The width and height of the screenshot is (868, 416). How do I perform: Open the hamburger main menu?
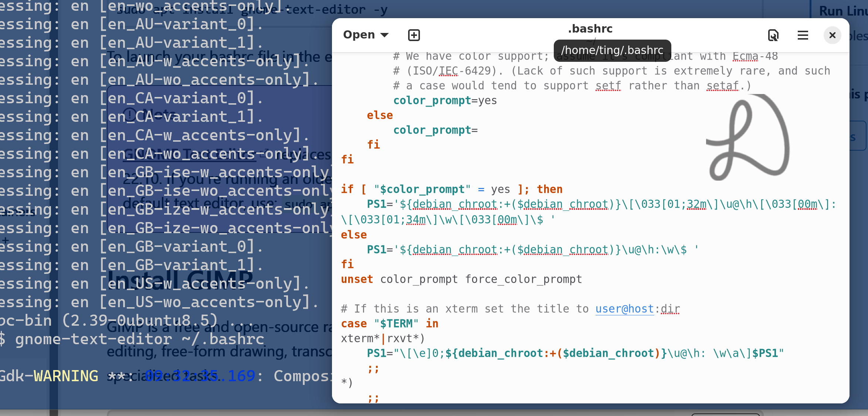(x=803, y=35)
